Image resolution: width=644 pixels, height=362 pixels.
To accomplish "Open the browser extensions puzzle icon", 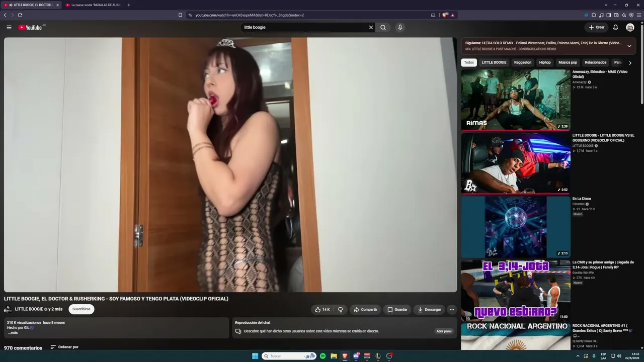I will [x=594, y=15].
